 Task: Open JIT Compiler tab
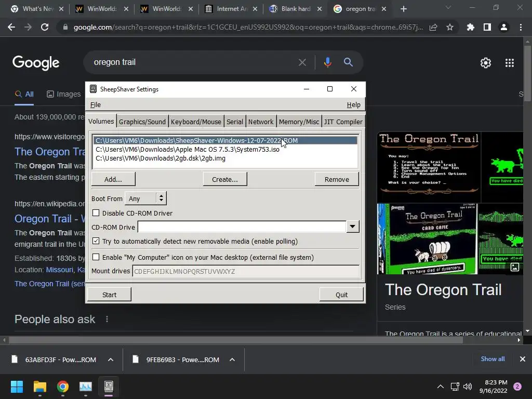(x=343, y=122)
